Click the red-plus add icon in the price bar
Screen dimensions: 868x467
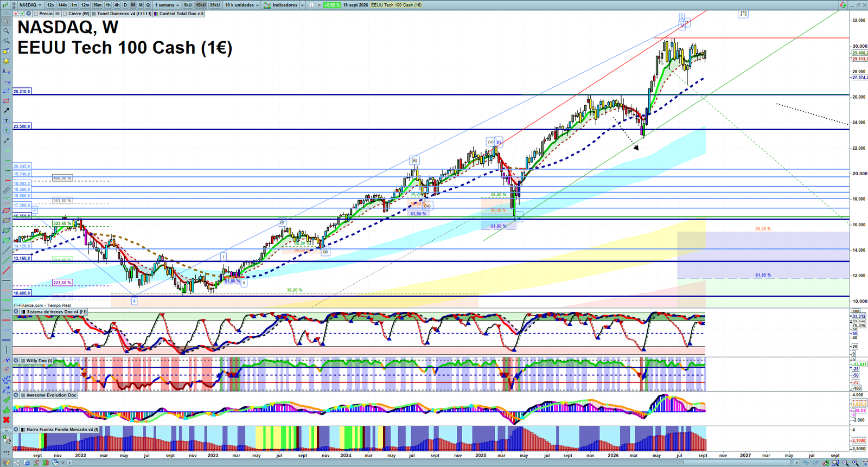pyautogui.click(x=16, y=14)
